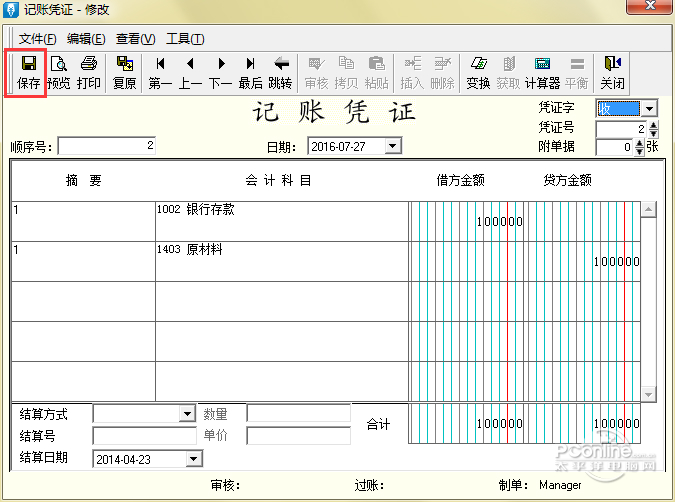Click the 借方金额 column header

click(x=461, y=180)
